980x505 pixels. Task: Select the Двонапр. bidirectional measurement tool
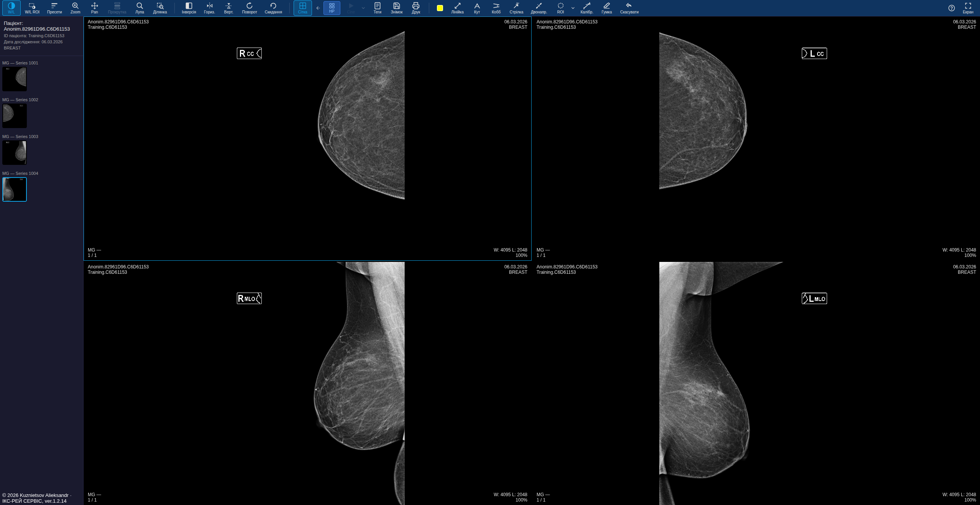coord(539,8)
